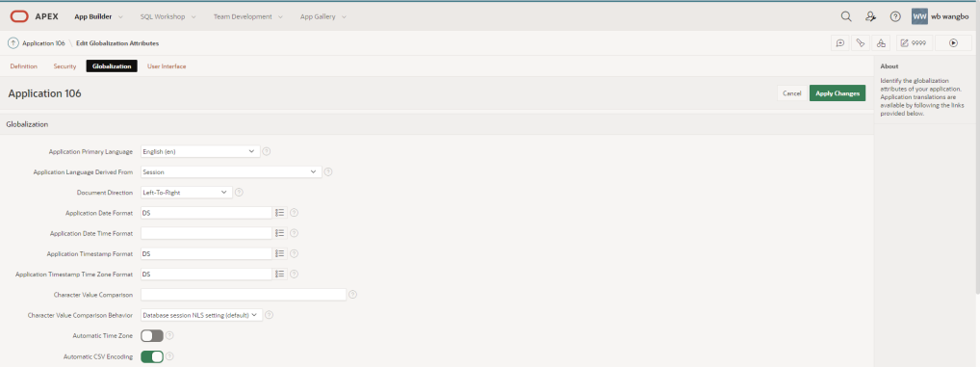The width and height of the screenshot is (980, 367).
Task: Click the Application 106 page title
Action: [x=45, y=93]
